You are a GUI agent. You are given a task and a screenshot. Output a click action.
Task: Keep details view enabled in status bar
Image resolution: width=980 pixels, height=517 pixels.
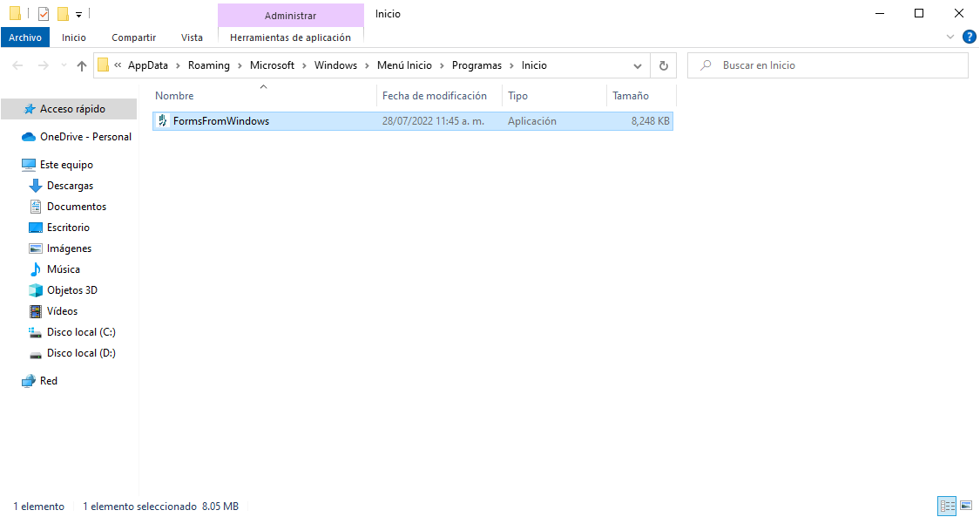coord(947,506)
